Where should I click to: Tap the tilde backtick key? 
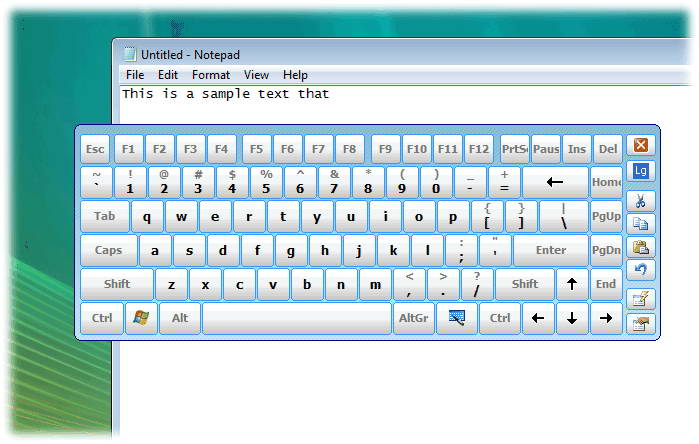(96, 182)
